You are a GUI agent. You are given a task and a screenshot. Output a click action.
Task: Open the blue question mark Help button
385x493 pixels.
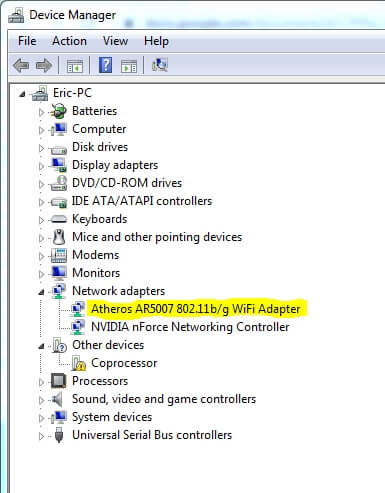click(105, 65)
